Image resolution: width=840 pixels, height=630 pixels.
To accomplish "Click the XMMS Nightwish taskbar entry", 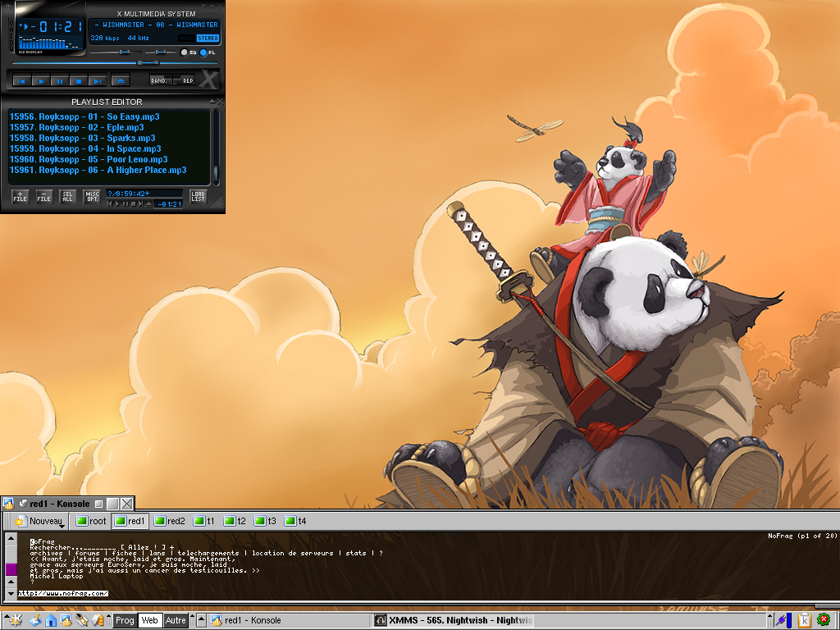I will 453,620.
